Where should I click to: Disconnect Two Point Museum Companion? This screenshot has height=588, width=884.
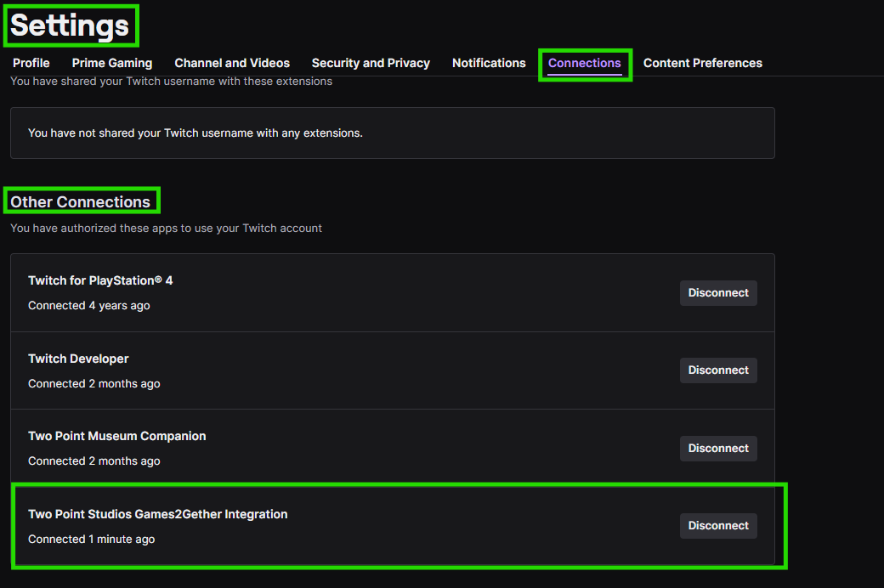[718, 448]
